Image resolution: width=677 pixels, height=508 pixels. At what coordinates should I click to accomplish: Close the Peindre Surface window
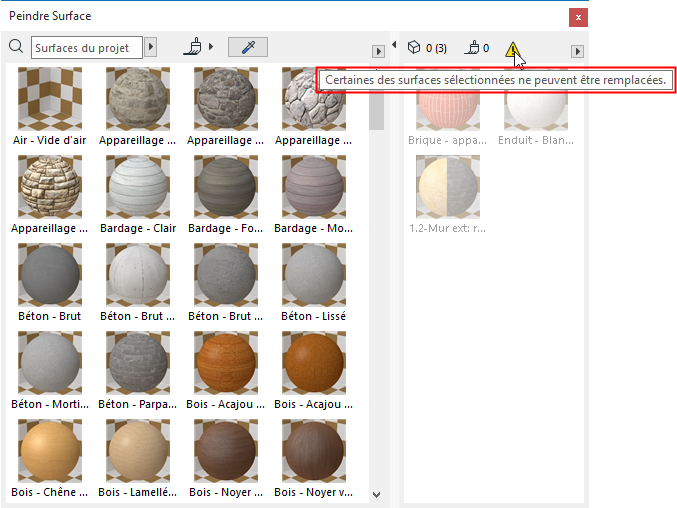point(577,17)
